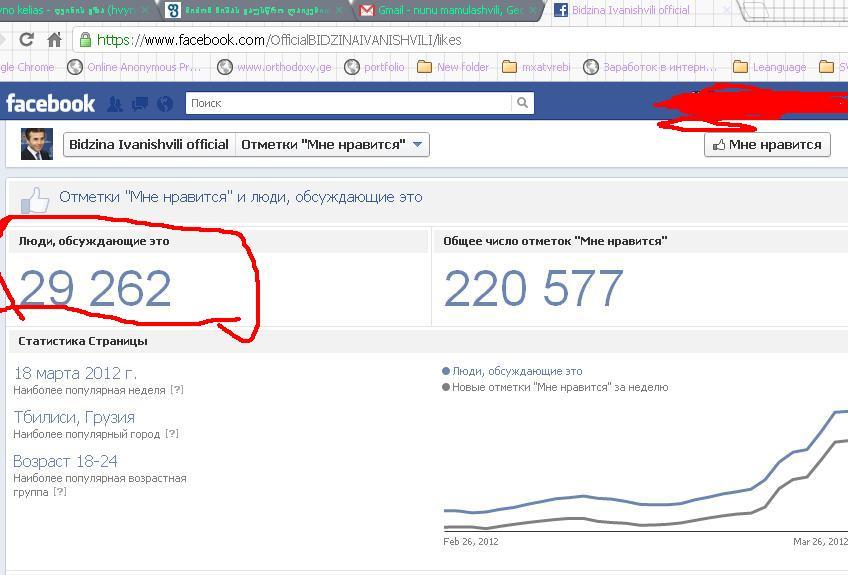
Task: Go to the browser home page icon
Action: pos(55,39)
